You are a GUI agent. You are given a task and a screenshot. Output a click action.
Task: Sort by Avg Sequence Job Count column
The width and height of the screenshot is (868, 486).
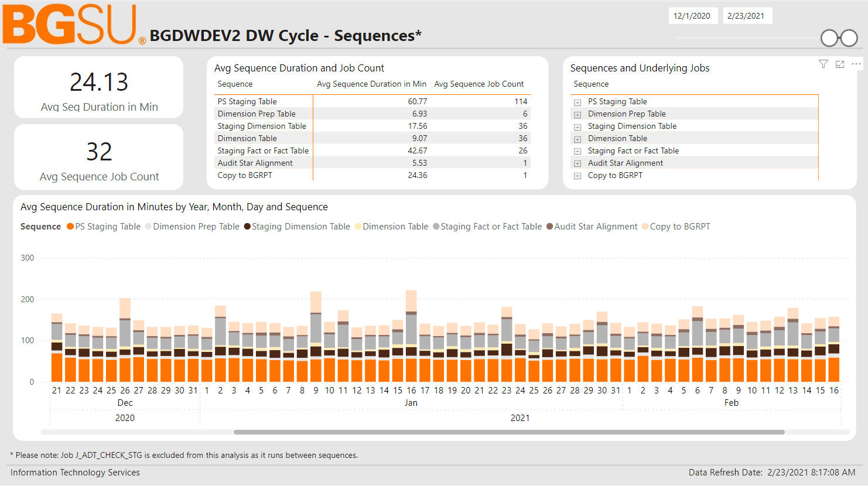coord(479,84)
